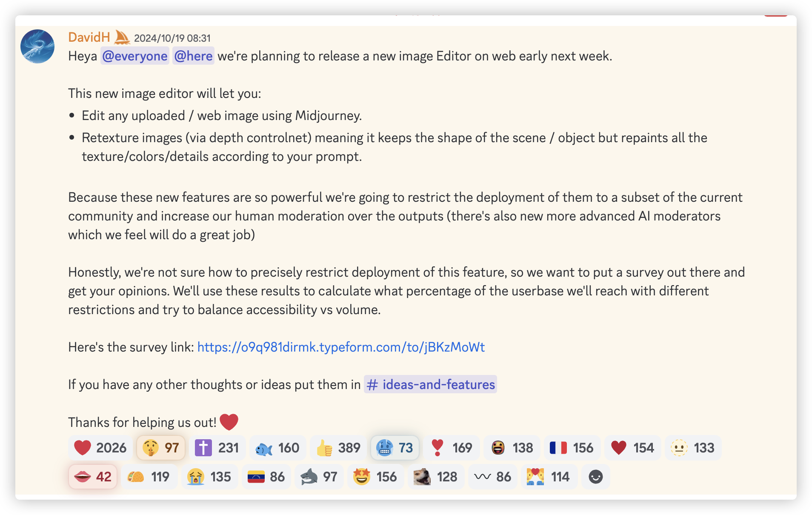Click the message timestamp 2024/10/19 08:31
812x515 pixels.
point(172,38)
